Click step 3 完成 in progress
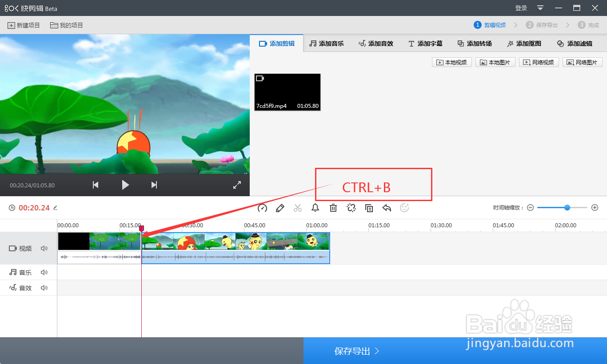 (588, 25)
